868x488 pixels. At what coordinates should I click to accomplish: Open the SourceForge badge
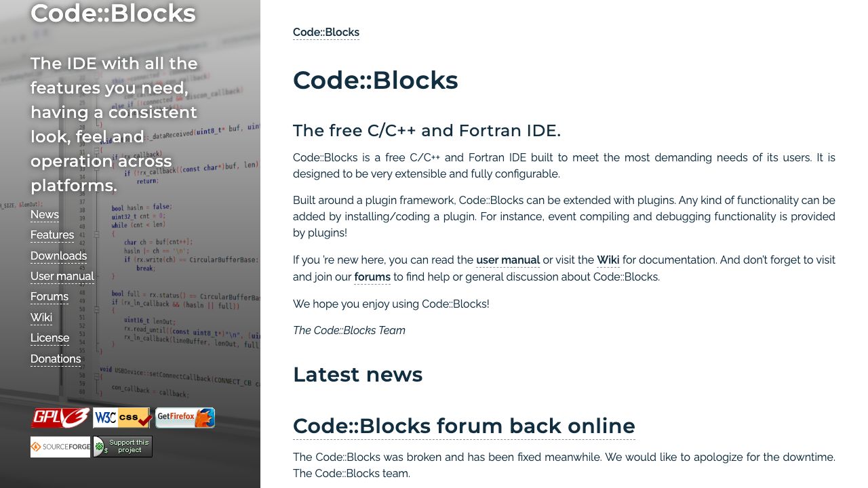60,447
